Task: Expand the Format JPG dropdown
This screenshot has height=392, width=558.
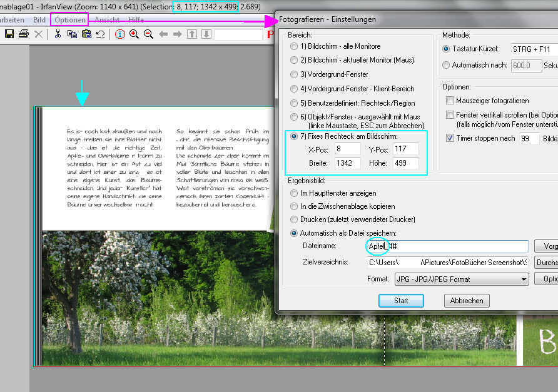Action: click(524, 279)
